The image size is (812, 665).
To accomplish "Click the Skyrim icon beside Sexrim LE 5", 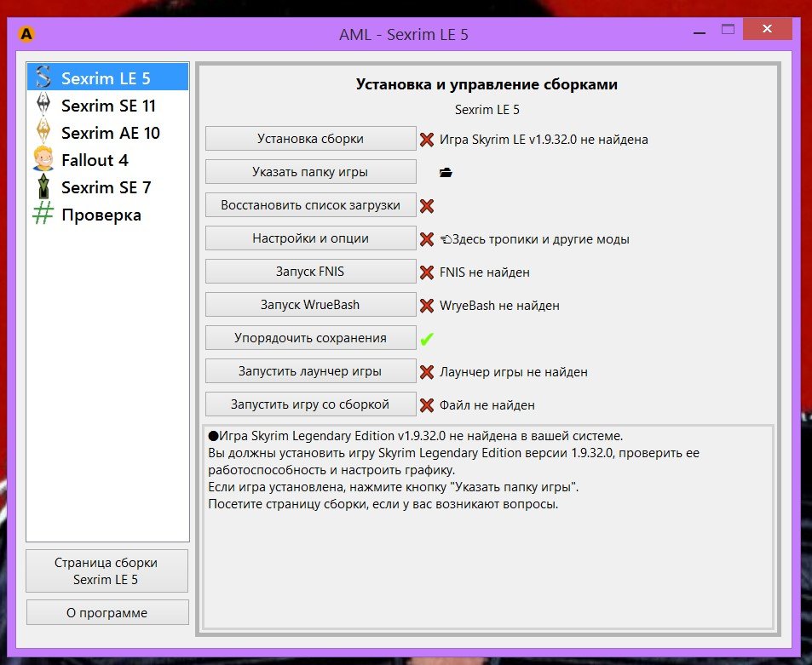I will pyautogui.click(x=43, y=78).
